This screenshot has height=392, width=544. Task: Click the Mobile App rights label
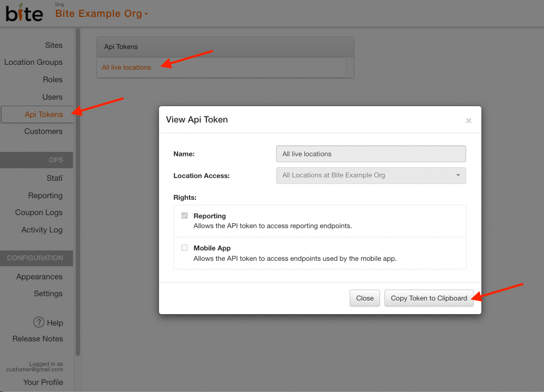click(212, 248)
